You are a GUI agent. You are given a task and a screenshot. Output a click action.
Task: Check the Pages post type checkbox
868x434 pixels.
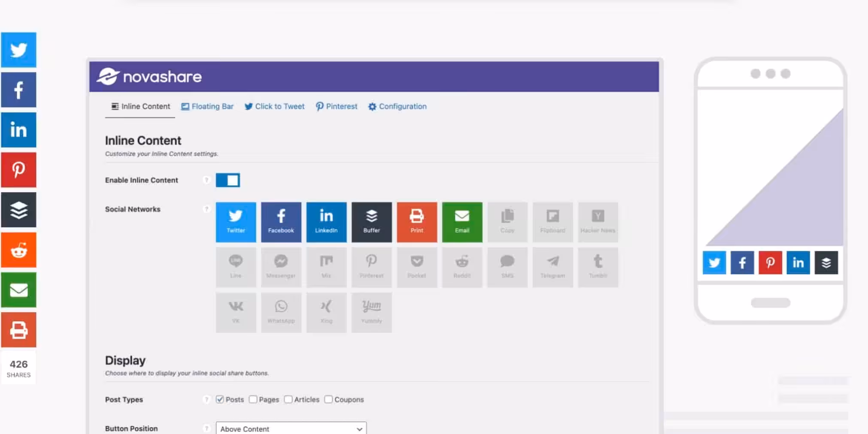pyautogui.click(x=253, y=399)
